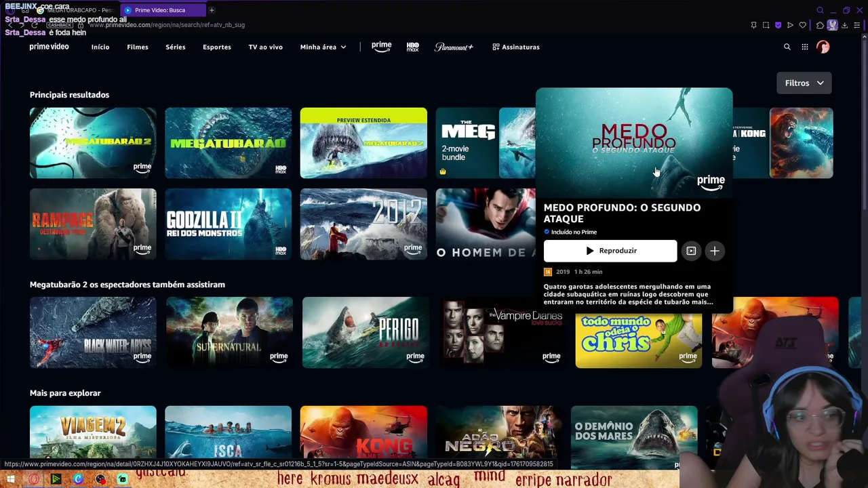This screenshot has height=488, width=868.
Task: Open the HBO Max channel logo
Action: [412, 47]
